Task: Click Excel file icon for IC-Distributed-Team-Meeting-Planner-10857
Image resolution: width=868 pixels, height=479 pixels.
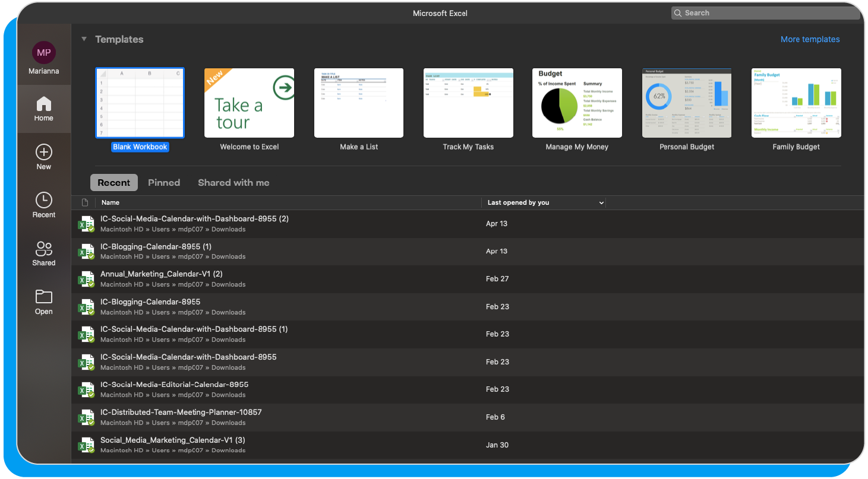Action: [x=87, y=417]
